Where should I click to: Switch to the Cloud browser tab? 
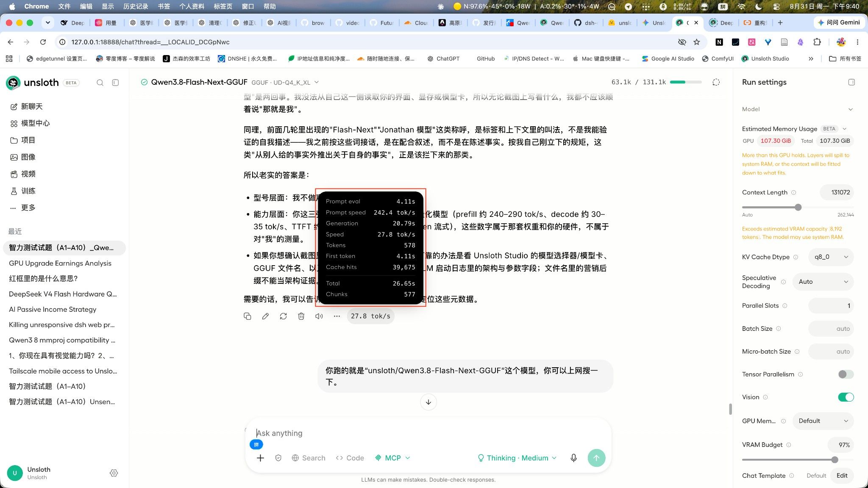point(416,23)
